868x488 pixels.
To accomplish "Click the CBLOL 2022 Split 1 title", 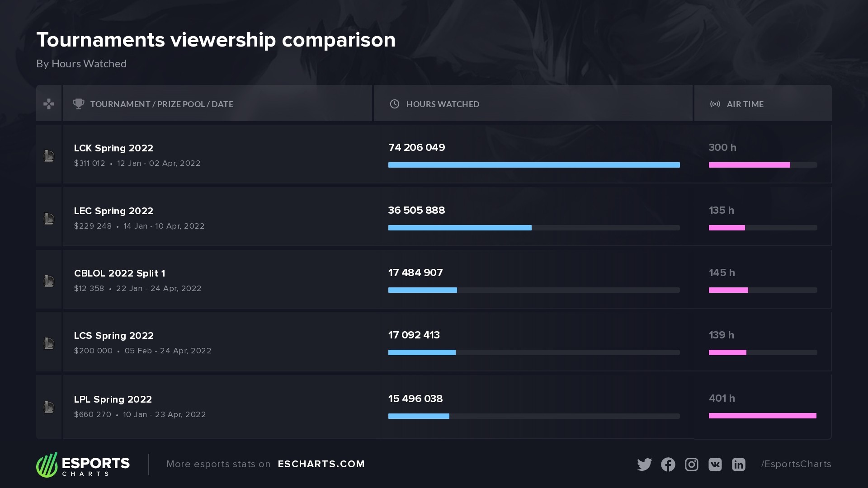I will click(x=119, y=273).
